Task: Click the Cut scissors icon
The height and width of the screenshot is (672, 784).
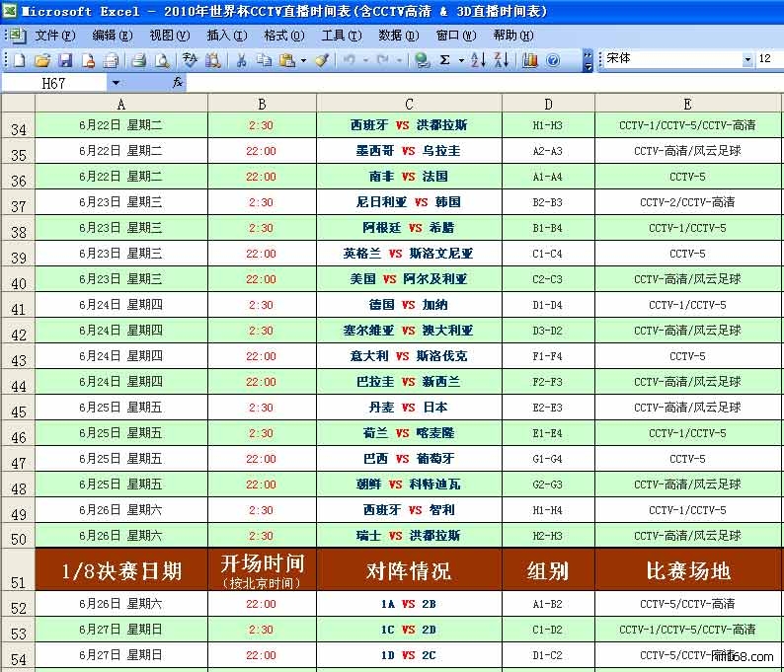Action: (240, 60)
